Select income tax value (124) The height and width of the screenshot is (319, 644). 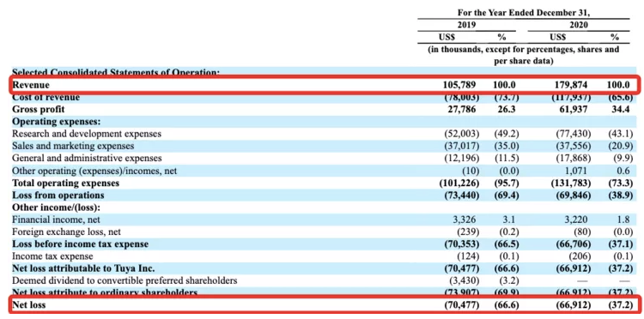point(468,256)
